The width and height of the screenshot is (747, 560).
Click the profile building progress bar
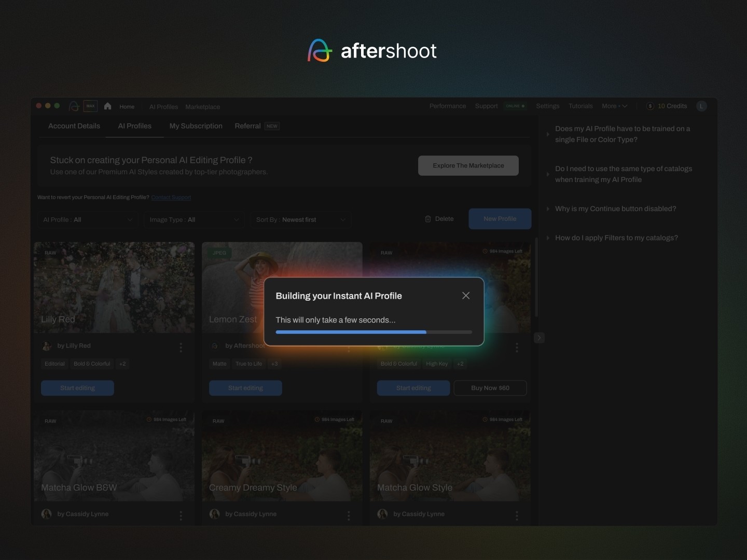(x=374, y=332)
